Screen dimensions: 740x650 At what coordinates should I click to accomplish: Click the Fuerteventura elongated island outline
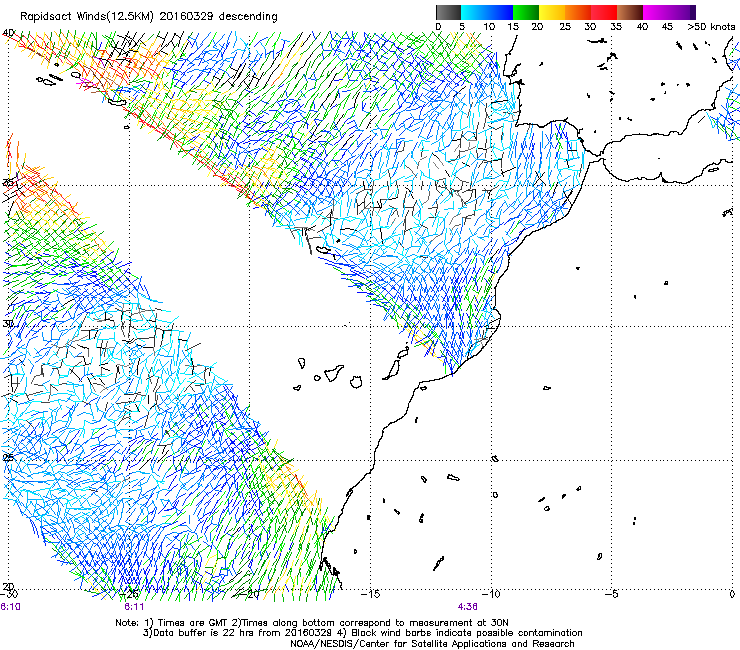(391, 370)
